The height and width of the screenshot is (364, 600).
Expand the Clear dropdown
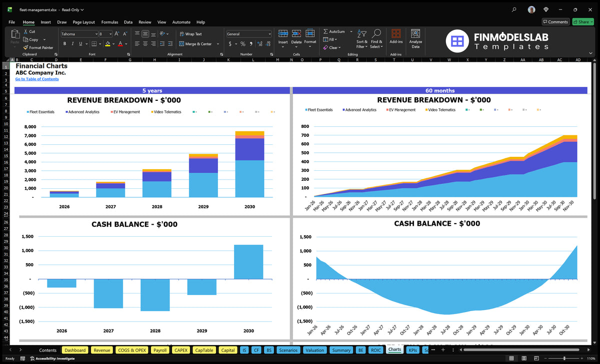339,47
